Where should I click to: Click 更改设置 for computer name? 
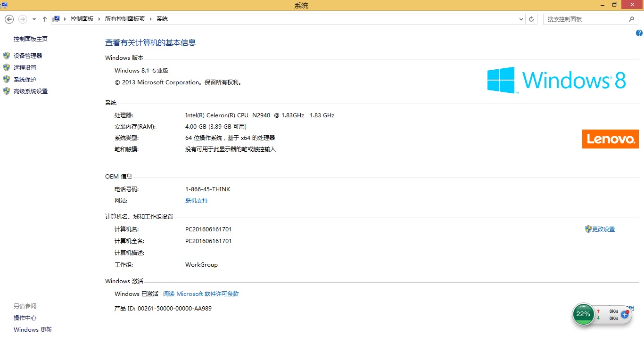point(603,229)
